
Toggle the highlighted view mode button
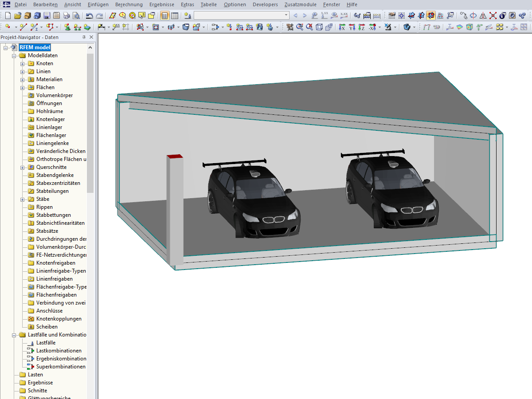(x=430, y=16)
